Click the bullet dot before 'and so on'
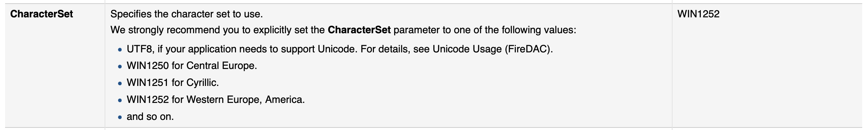The image size is (868, 130). pyautogui.click(x=120, y=118)
